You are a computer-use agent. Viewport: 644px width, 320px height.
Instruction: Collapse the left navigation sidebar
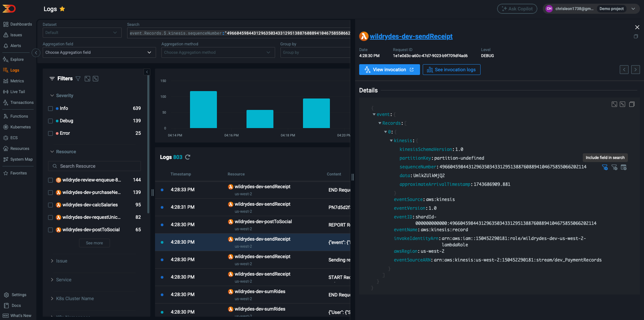click(36, 53)
